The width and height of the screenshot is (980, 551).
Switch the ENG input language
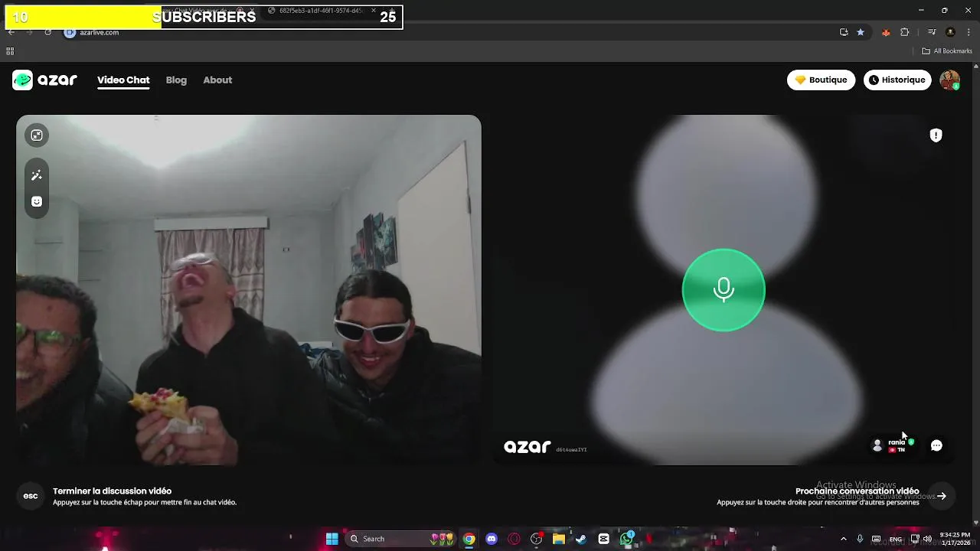(x=895, y=539)
